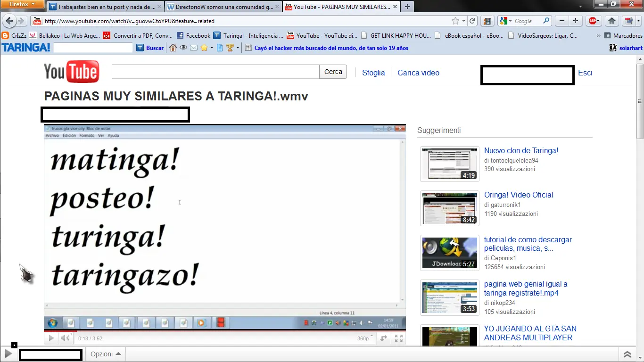
Task: Switch to the Trabajastes bien tab
Action: (105, 7)
